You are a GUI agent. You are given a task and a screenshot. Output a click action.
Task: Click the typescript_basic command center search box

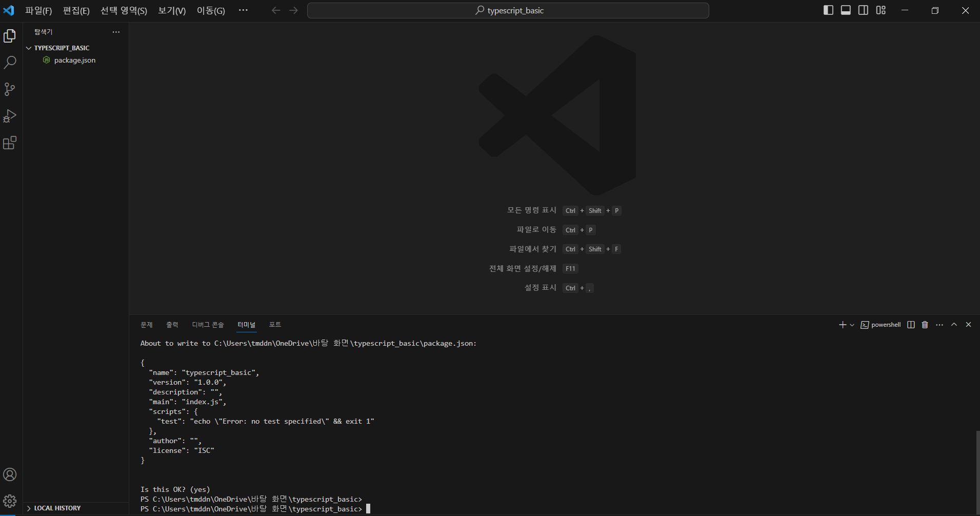(x=508, y=10)
